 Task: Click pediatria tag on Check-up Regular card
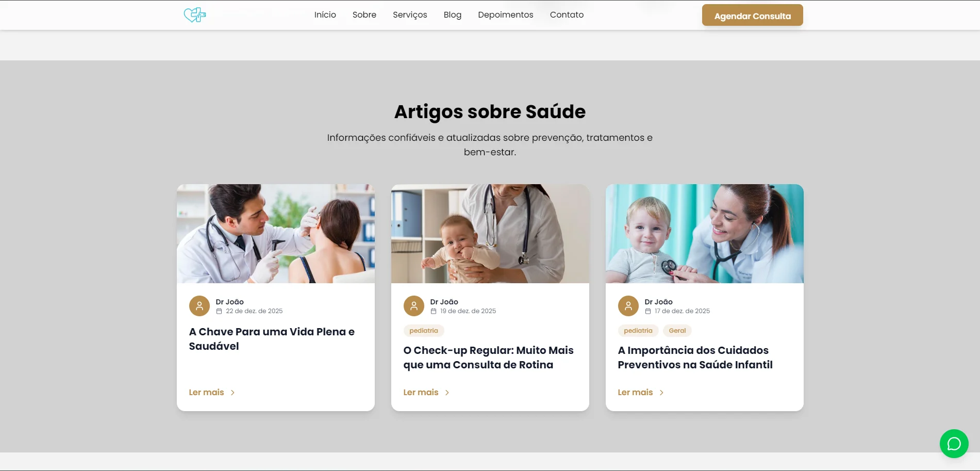(x=423, y=331)
